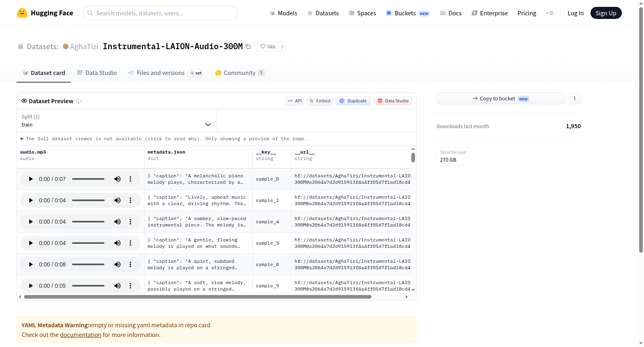Like the dataset with the like button
The width and height of the screenshot is (644, 347).
(x=268, y=46)
